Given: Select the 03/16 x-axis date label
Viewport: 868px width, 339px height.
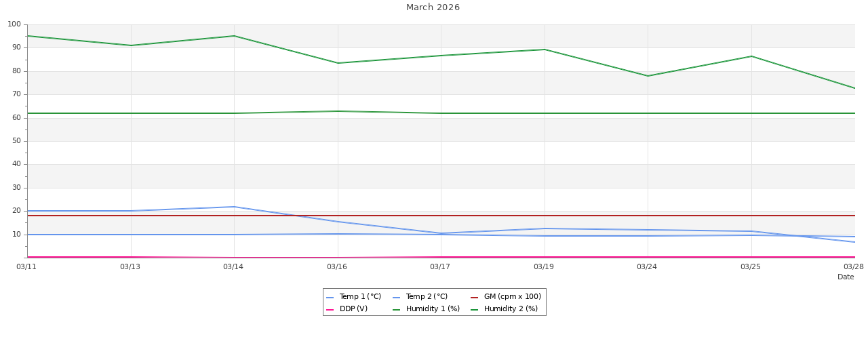Looking at the screenshot, I should 337,267.
